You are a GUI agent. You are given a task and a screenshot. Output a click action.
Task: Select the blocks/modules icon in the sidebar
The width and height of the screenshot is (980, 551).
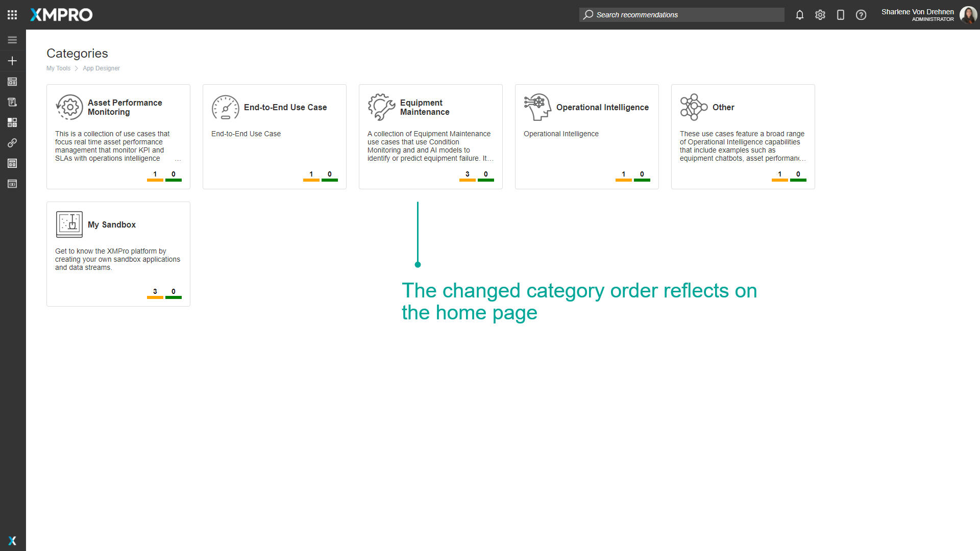click(x=12, y=122)
